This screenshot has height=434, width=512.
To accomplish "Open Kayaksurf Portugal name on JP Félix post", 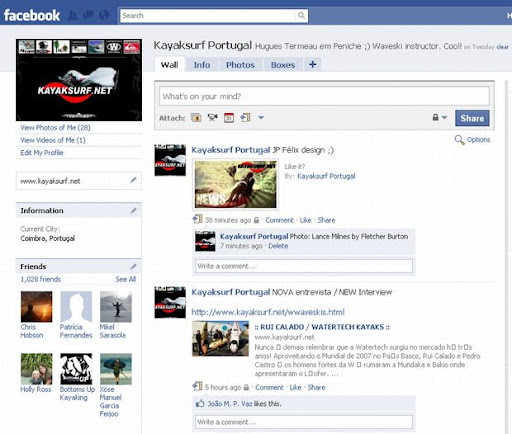I will [x=231, y=150].
